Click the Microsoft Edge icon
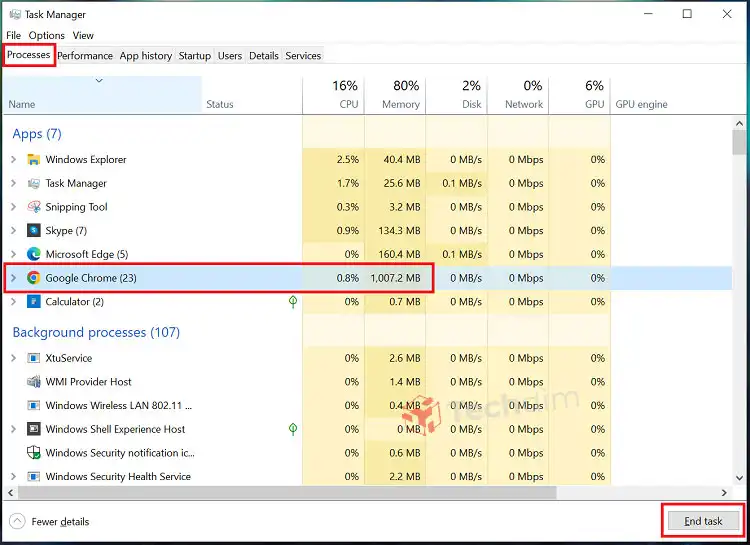Image resolution: width=750 pixels, height=545 pixels. (33, 254)
